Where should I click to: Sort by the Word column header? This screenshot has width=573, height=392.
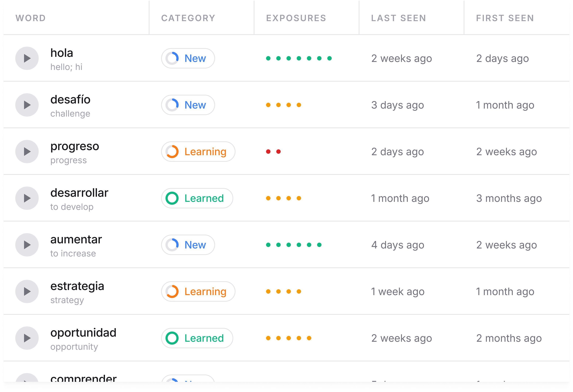(31, 18)
